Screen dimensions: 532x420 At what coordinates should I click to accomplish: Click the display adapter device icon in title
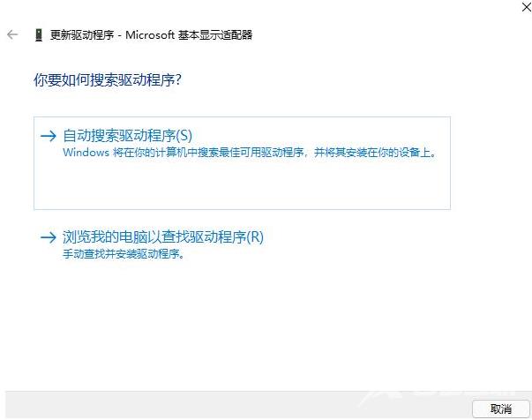pyautogui.click(x=38, y=35)
